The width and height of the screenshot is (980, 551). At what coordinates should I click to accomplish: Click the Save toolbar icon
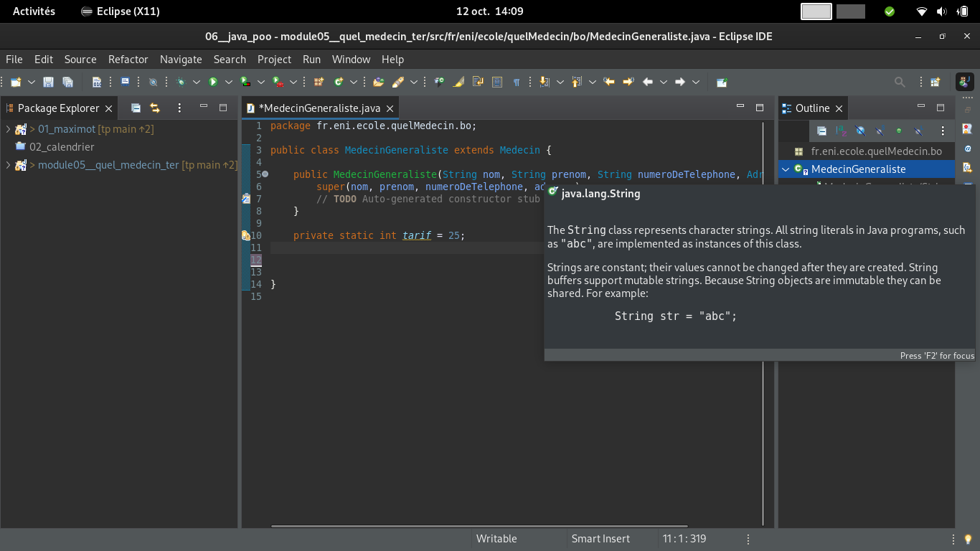point(48,82)
